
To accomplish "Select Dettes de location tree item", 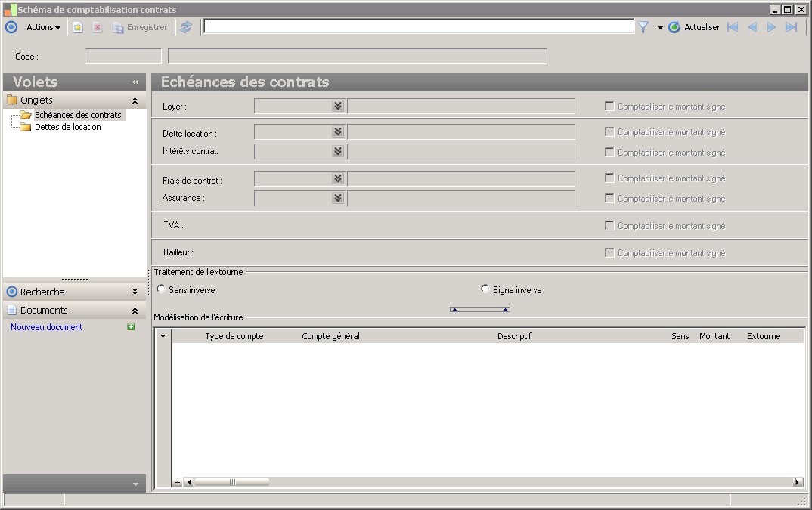I will 68,127.
